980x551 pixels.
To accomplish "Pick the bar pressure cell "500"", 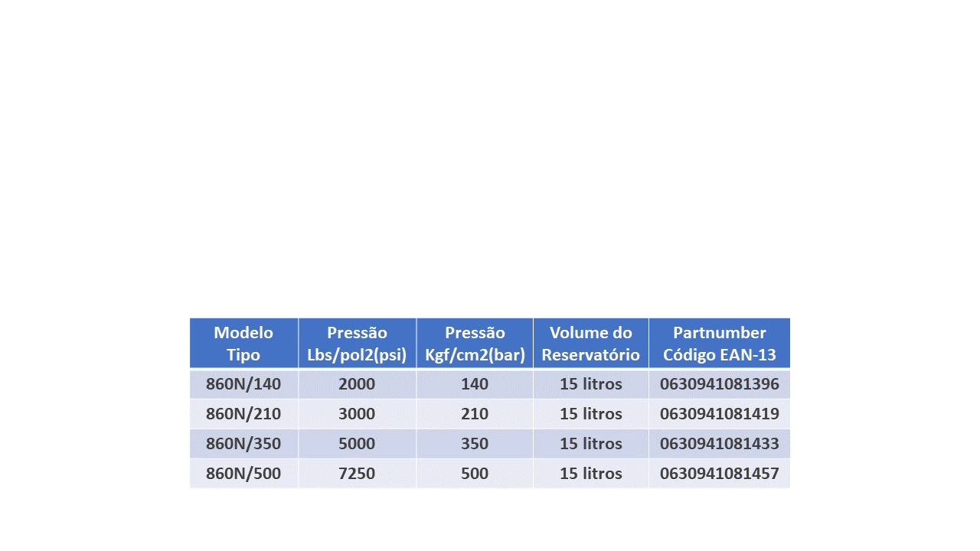I will pyautogui.click(x=475, y=474).
